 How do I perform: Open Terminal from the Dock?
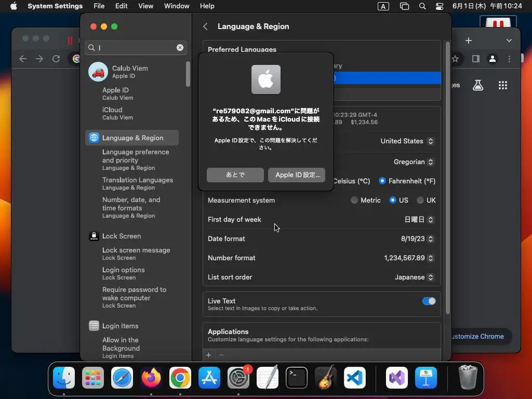coord(297,378)
